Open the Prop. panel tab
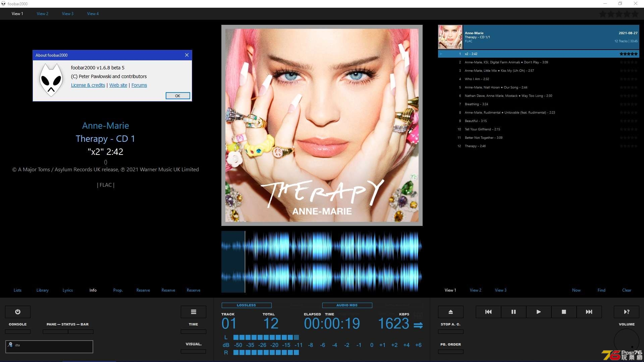644x362 pixels. pyautogui.click(x=118, y=290)
